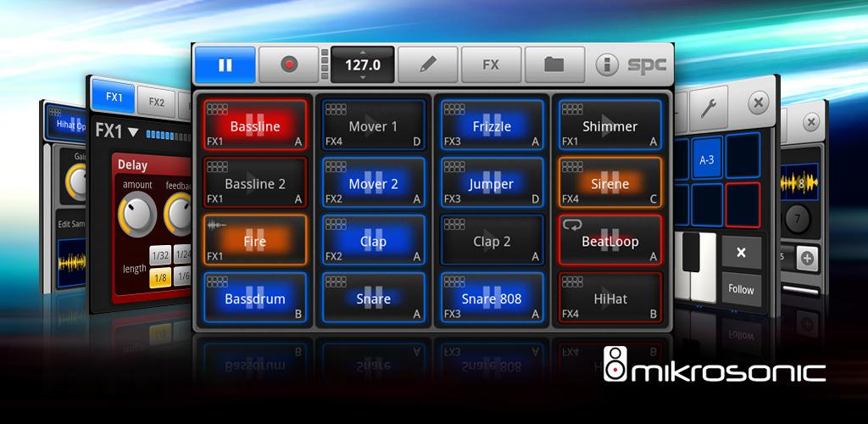Show the info screen
The height and width of the screenshot is (424, 868).
(607, 65)
